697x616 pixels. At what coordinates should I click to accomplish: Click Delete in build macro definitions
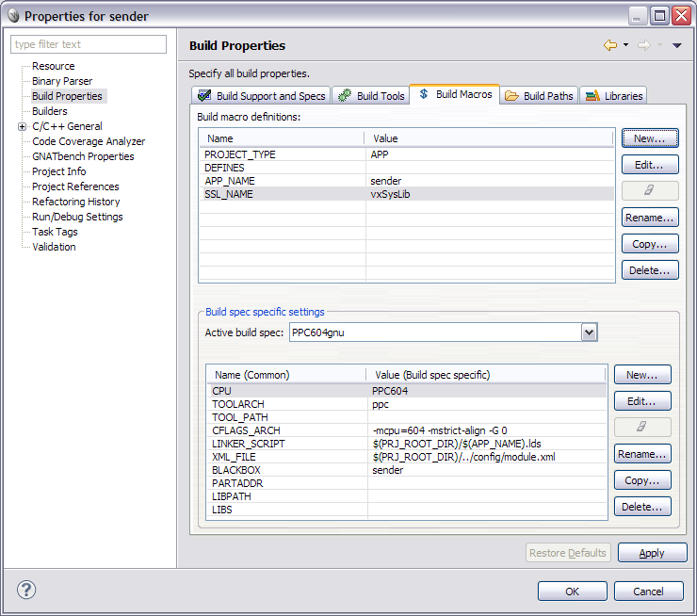pos(650,269)
